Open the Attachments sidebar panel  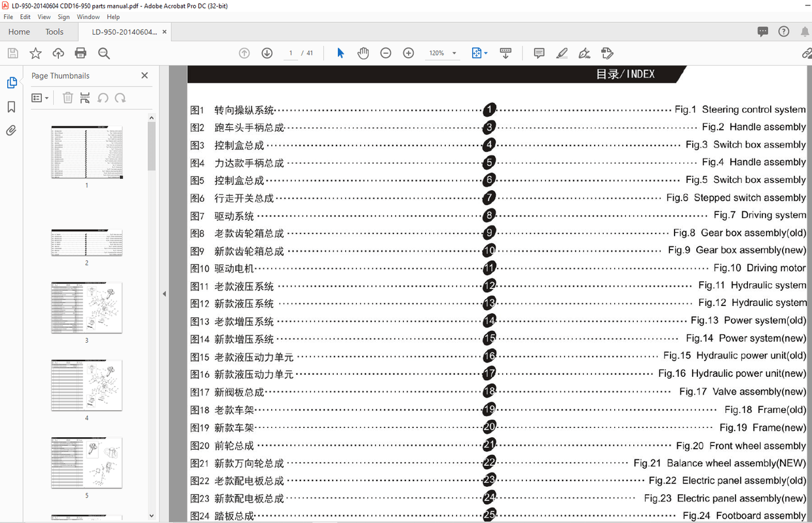10,130
